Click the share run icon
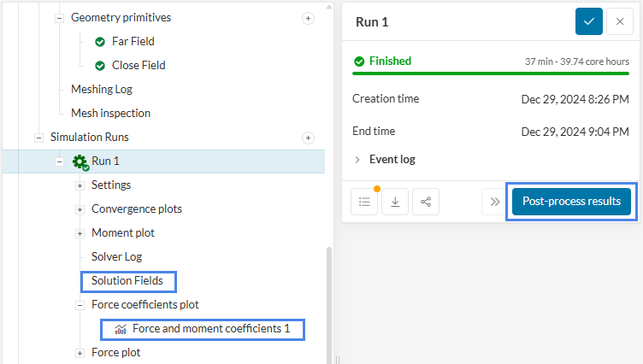This screenshot has height=364, width=643. 426,203
